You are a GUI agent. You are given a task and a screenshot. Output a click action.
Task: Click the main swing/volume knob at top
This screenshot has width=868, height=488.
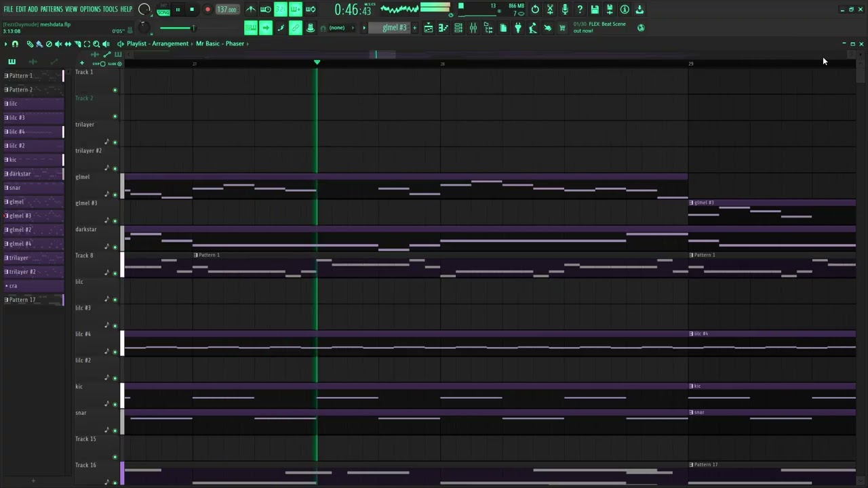[144, 9]
